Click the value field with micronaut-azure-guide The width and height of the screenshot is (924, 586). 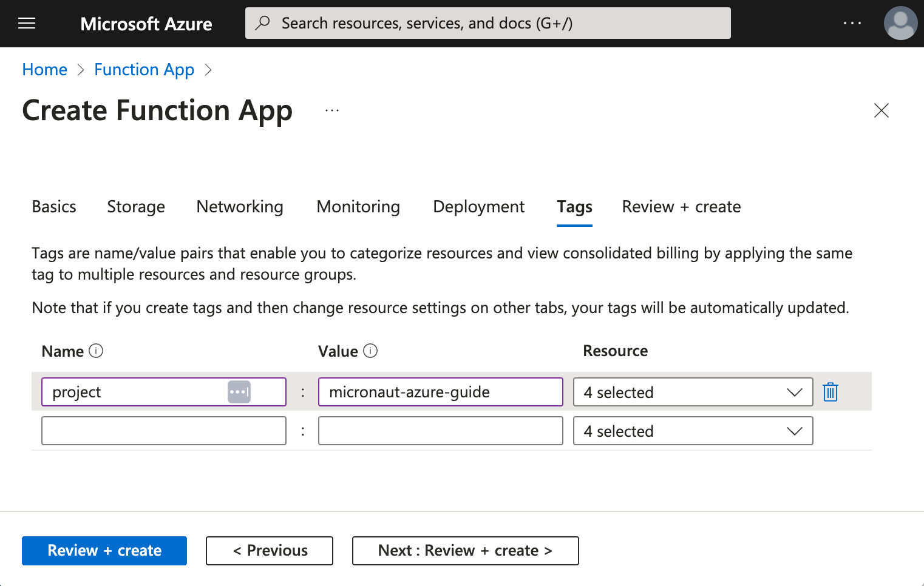coord(441,392)
